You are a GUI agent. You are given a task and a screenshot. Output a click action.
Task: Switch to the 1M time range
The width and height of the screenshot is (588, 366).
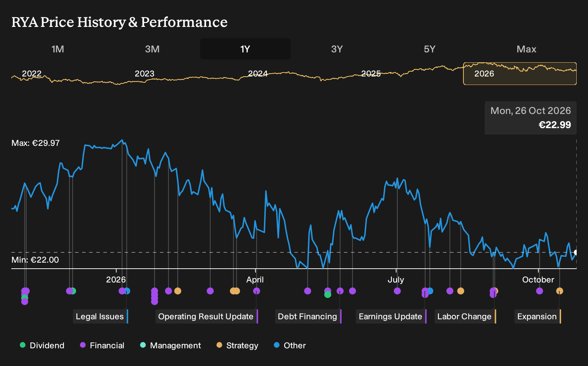[x=58, y=49]
